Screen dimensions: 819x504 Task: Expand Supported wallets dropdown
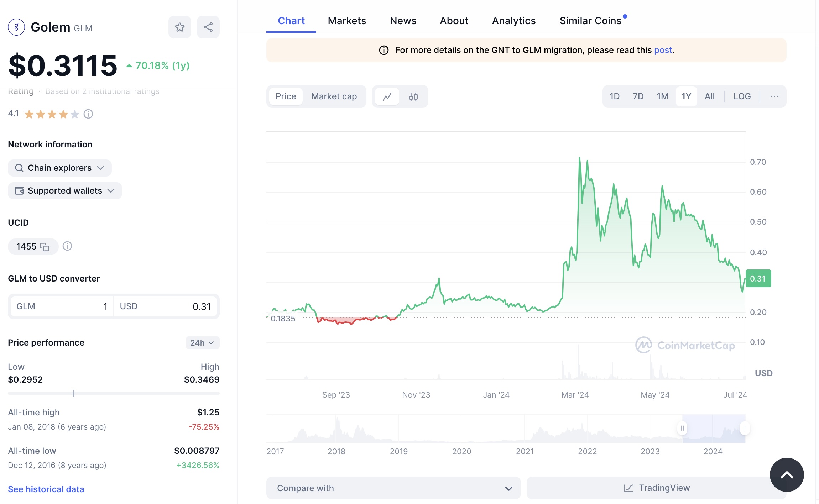[x=65, y=191]
